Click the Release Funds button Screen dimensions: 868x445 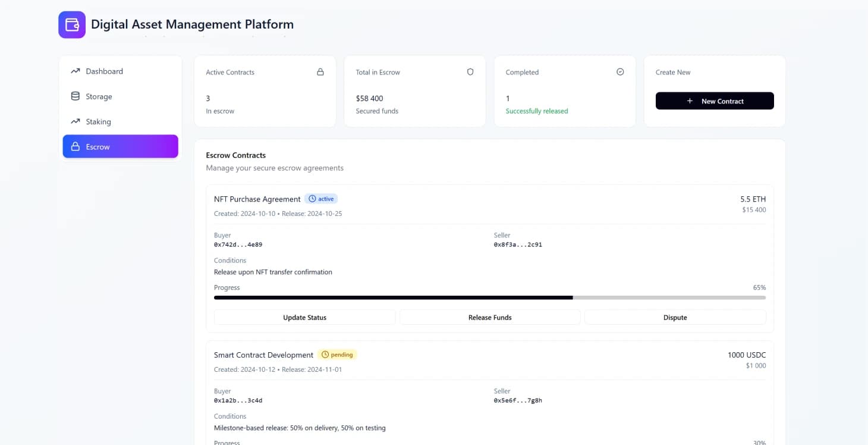click(x=489, y=317)
